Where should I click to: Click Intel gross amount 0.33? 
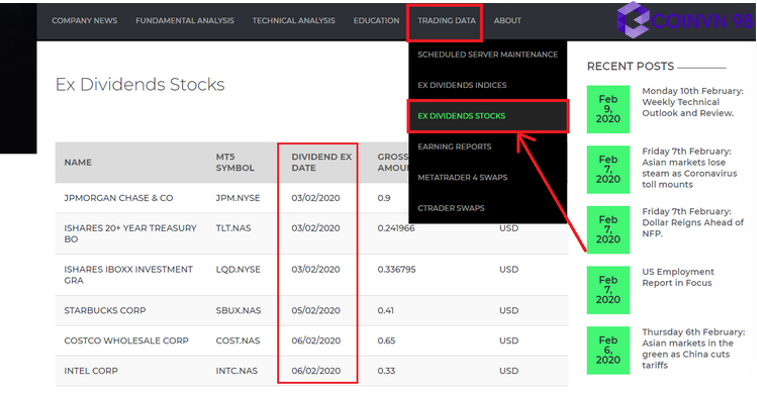386,371
